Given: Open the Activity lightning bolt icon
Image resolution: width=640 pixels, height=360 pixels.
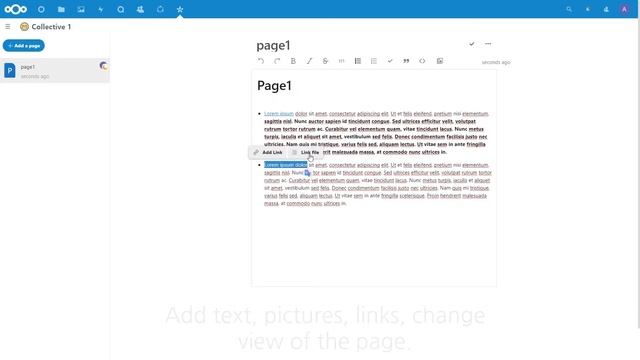Looking at the screenshot, I should (x=101, y=9).
